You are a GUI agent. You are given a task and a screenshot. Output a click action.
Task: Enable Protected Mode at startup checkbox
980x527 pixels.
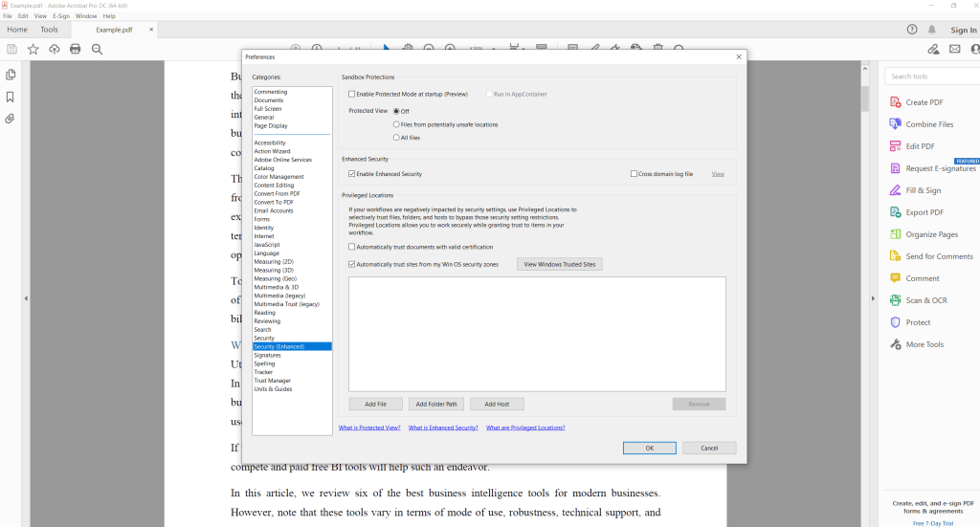[x=352, y=95]
